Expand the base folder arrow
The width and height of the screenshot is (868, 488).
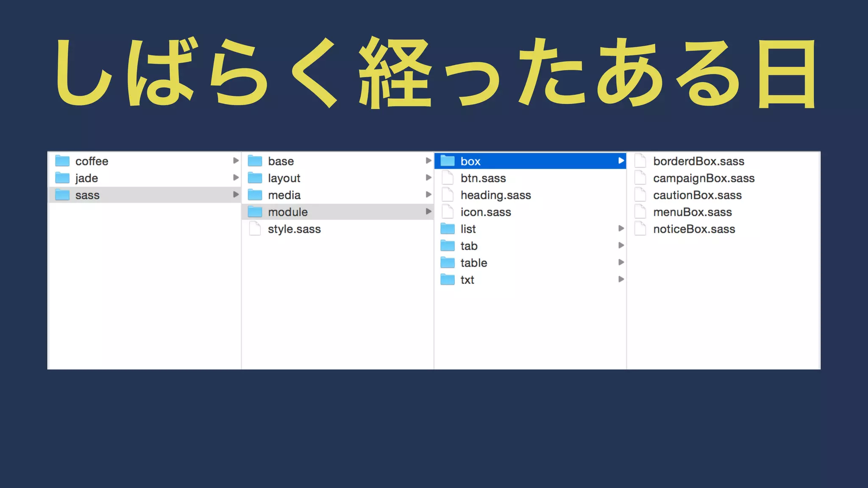coord(428,161)
